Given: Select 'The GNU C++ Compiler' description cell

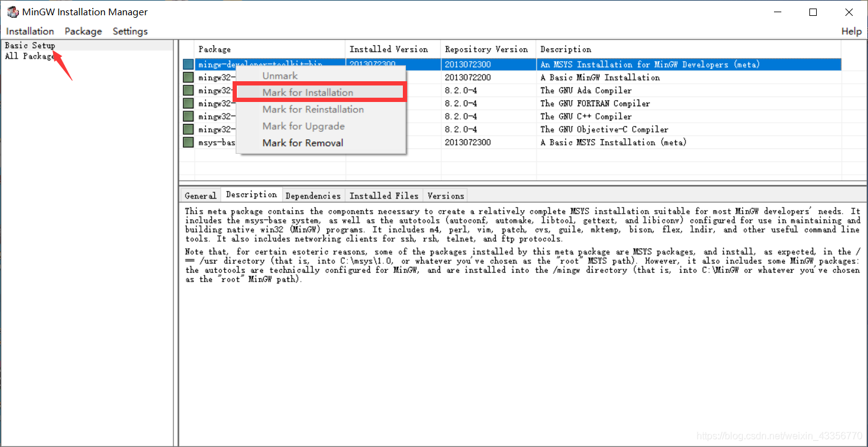Looking at the screenshot, I should pyautogui.click(x=586, y=116).
